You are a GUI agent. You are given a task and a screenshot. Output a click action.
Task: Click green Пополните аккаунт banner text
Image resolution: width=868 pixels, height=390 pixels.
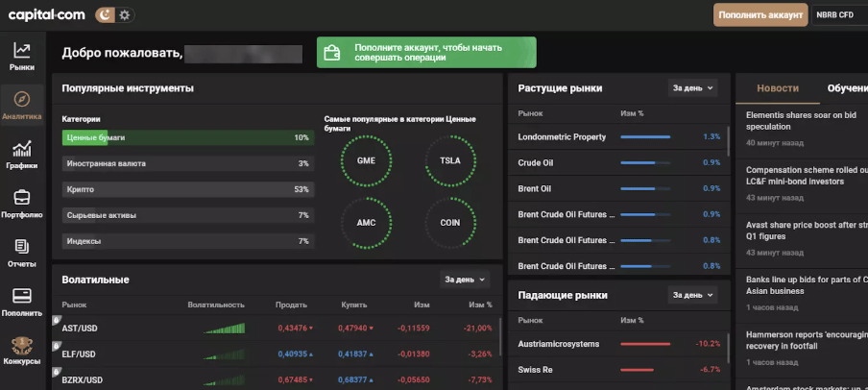pyautogui.click(x=428, y=53)
